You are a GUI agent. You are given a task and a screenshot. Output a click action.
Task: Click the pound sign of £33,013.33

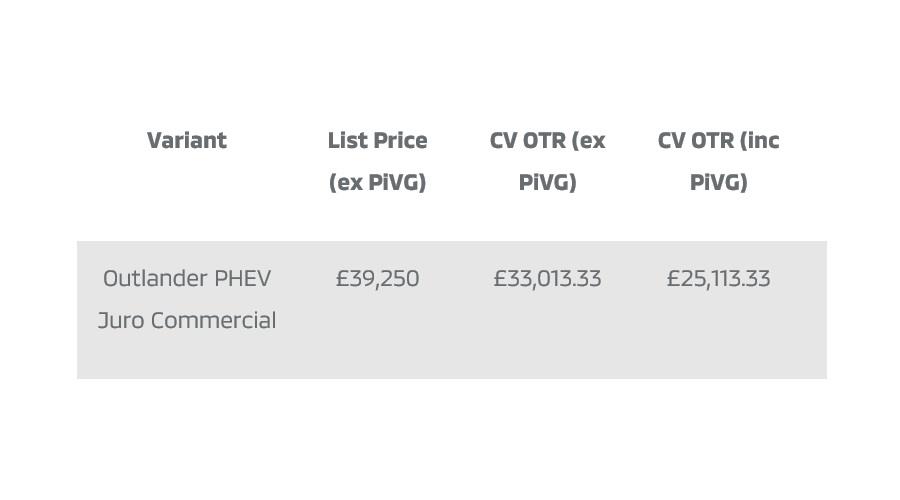[500, 278]
